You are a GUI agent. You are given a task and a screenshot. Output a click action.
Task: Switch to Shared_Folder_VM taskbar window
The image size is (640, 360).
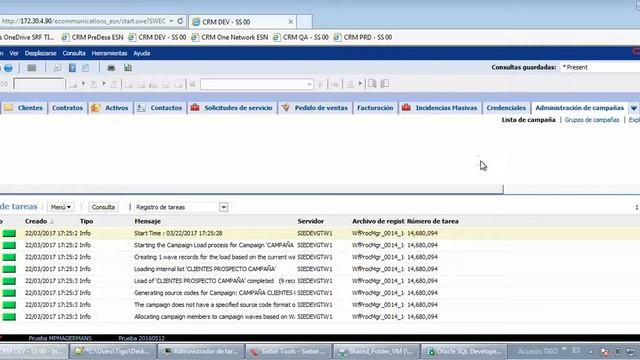tap(376, 351)
